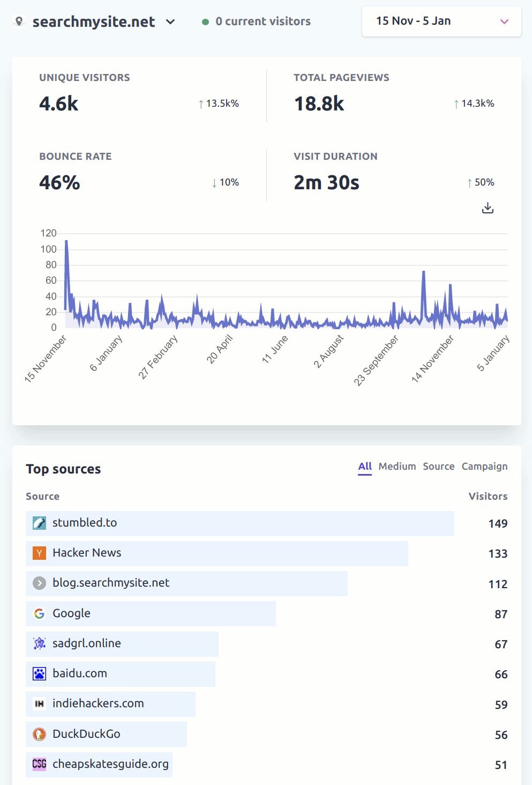The image size is (532, 785).
Task: Click the 15 November chart axis label
Action: pos(46,359)
